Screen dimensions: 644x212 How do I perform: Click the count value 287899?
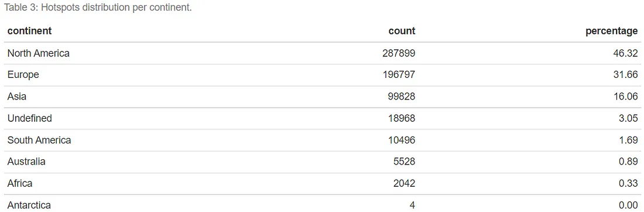pyautogui.click(x=401, y=53)
